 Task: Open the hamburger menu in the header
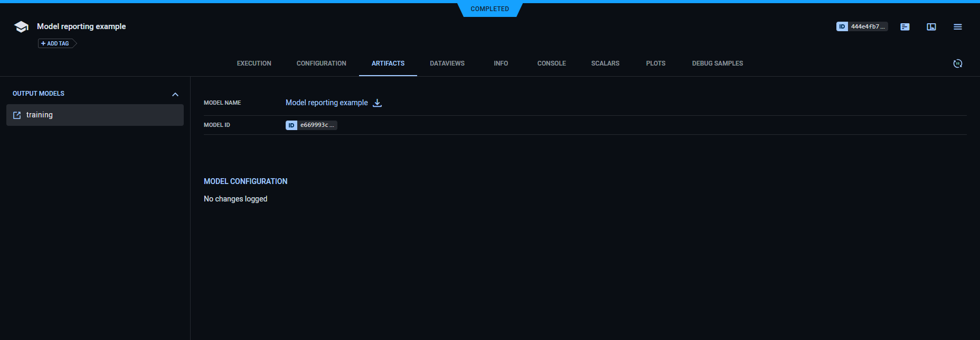point(958,26)
